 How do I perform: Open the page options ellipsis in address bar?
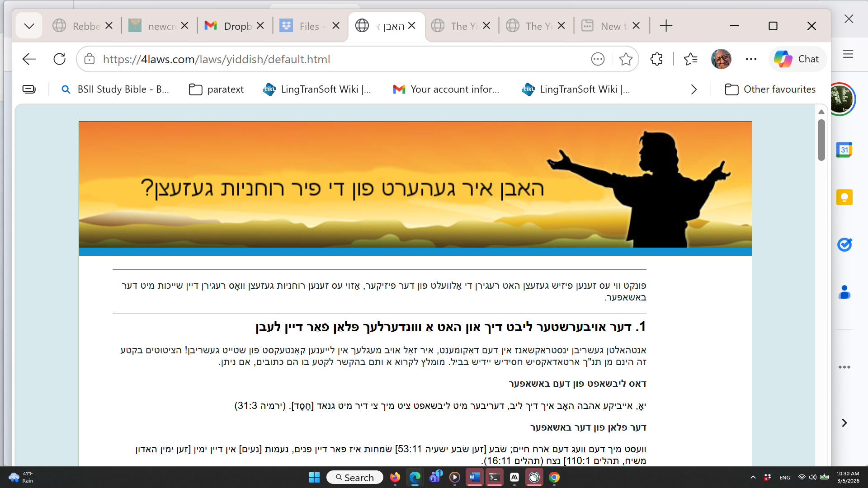click(598, 59)
